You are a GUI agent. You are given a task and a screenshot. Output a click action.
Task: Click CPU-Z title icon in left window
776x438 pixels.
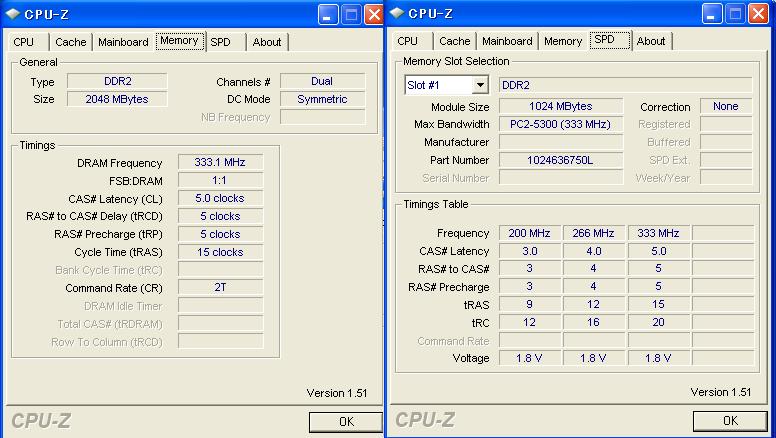click(x=13, y=13)
